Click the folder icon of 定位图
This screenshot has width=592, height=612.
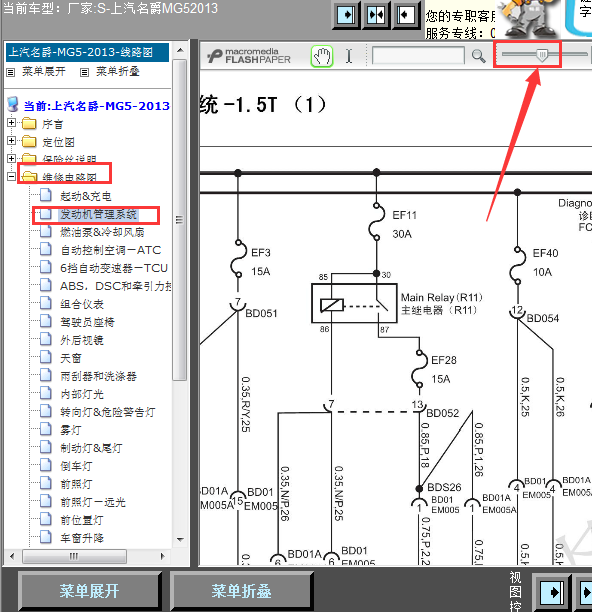point(29,141)
